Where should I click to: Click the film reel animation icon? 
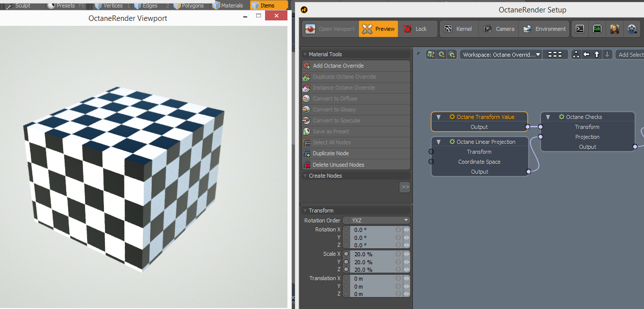[632, 29]
